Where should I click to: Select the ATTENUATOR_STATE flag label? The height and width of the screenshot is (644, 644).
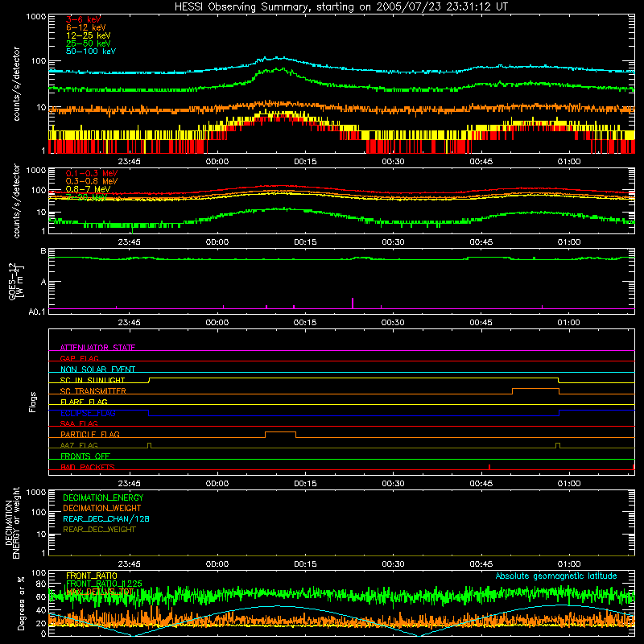click(x=97, y=348)
